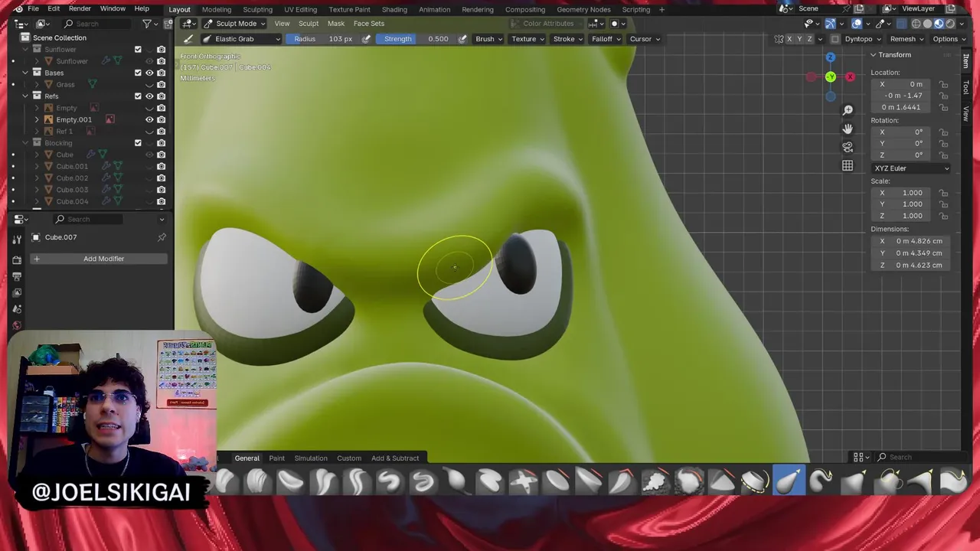Expand the Empty.001 tree item
Viewport: 980px width, 551px height.
tap(37, 119)
